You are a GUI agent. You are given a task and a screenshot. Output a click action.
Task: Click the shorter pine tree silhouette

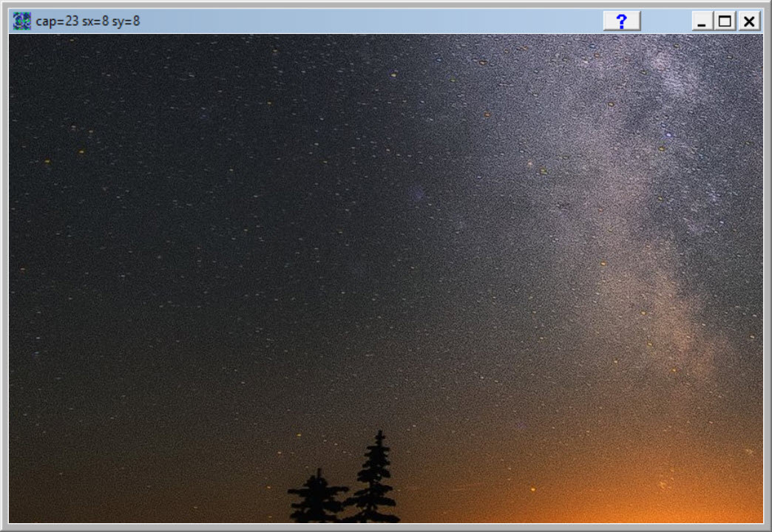click(318, 499)
